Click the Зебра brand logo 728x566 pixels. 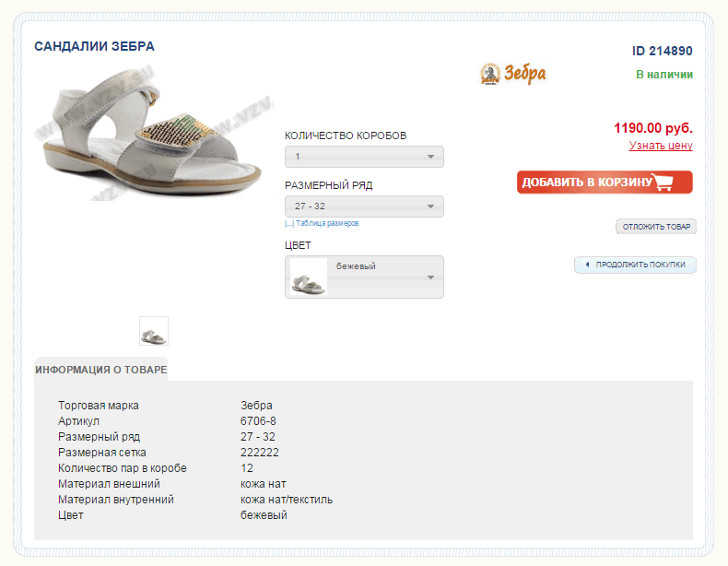click(x=513, y=74)
